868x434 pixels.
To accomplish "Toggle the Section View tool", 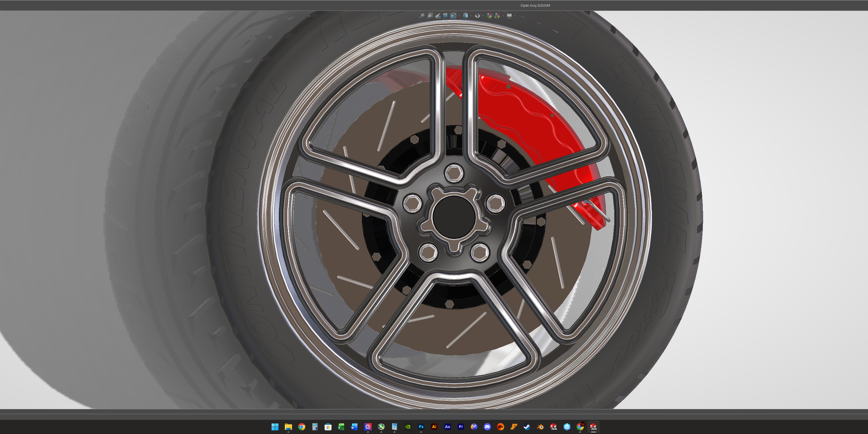I will pos(445,16).
